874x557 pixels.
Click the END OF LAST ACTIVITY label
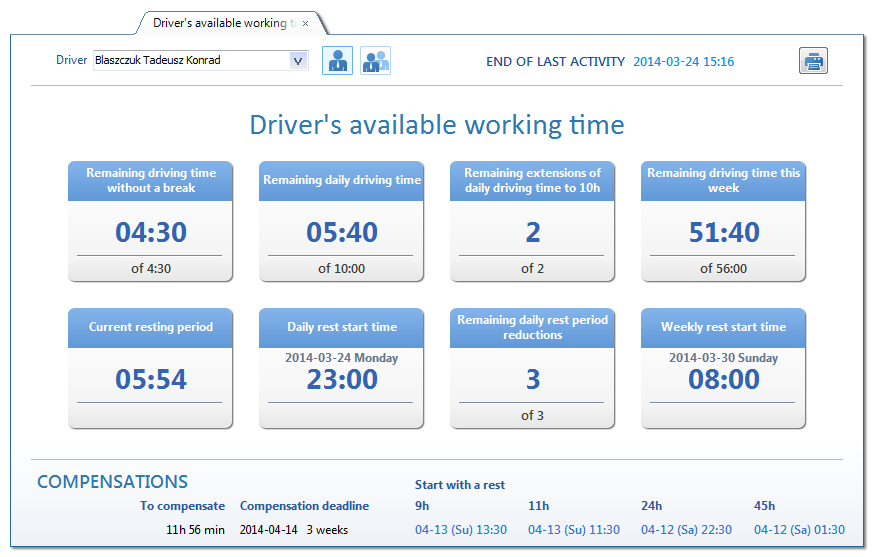555,61
